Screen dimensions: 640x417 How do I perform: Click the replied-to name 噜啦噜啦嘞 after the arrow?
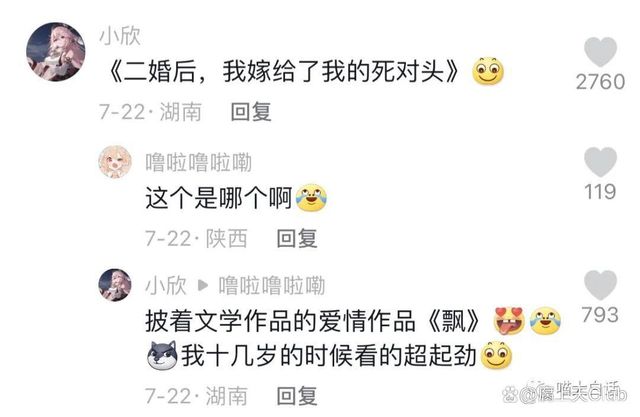(x=272, y=285)
